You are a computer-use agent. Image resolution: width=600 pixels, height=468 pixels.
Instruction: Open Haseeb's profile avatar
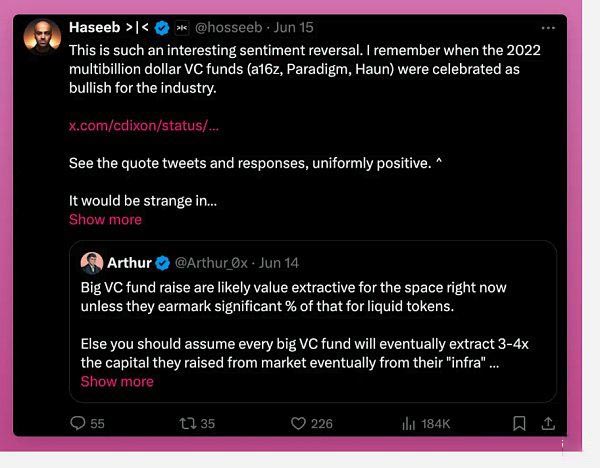click(42, 37)
